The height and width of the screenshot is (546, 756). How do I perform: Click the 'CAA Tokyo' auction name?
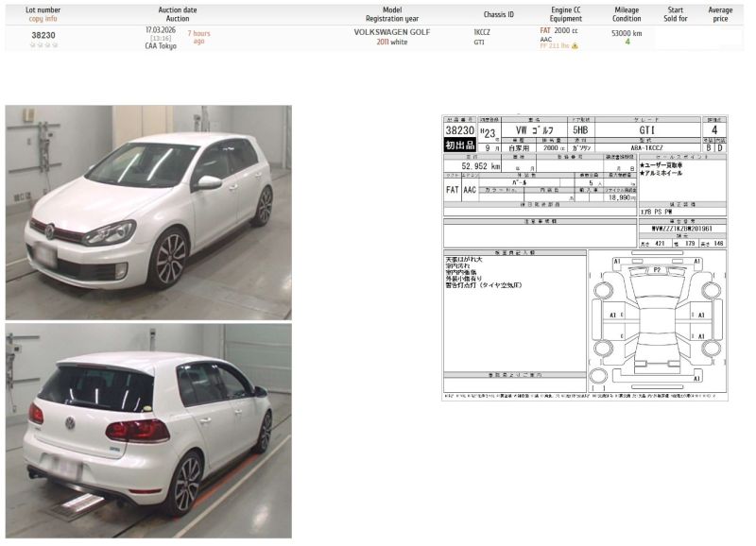click(x=161, y=46)
